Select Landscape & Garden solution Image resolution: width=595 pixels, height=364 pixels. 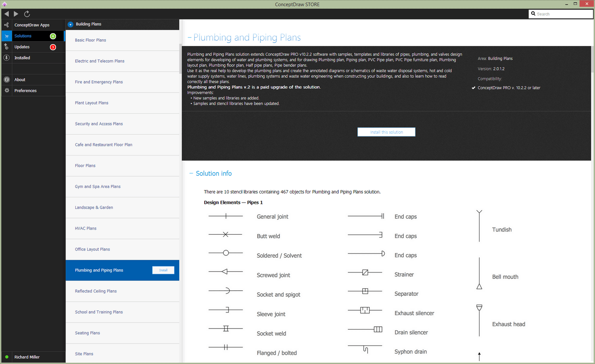pos(123,207)
